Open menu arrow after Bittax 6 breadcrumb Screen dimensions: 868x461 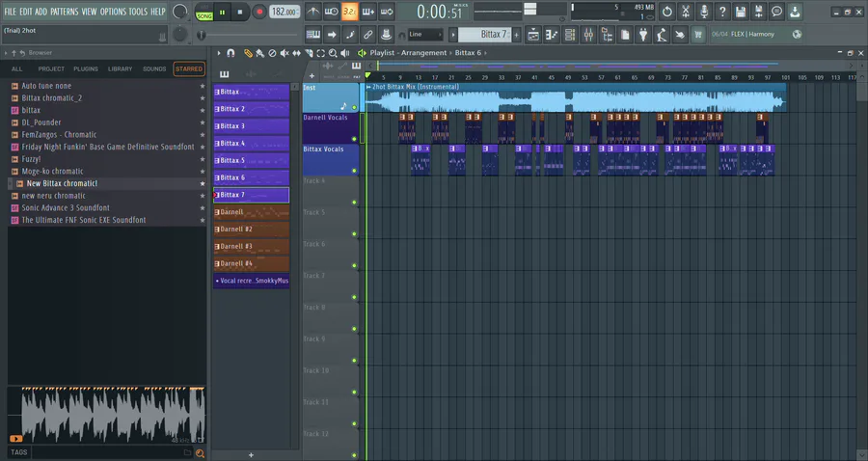click(486, 53)
